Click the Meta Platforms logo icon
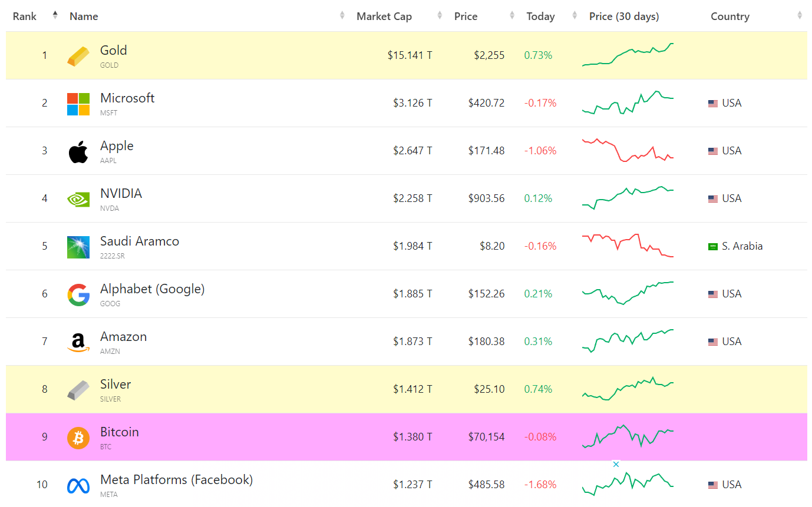 click(x=78, y=485)
